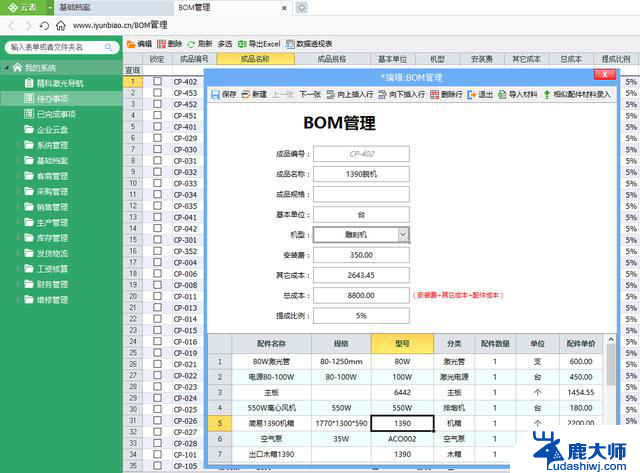Tick the checkbox for row CP-029
The image size is (640, 473).
(x=157, y=138)
